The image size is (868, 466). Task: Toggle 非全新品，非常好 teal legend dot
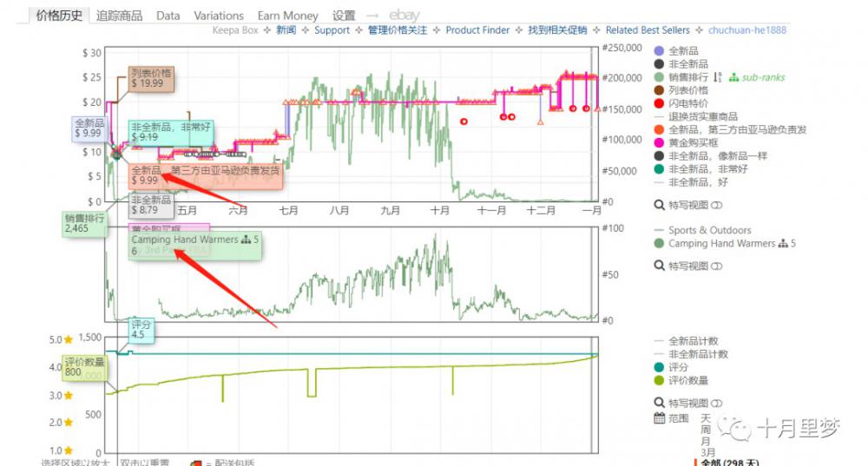coord(659,169)
